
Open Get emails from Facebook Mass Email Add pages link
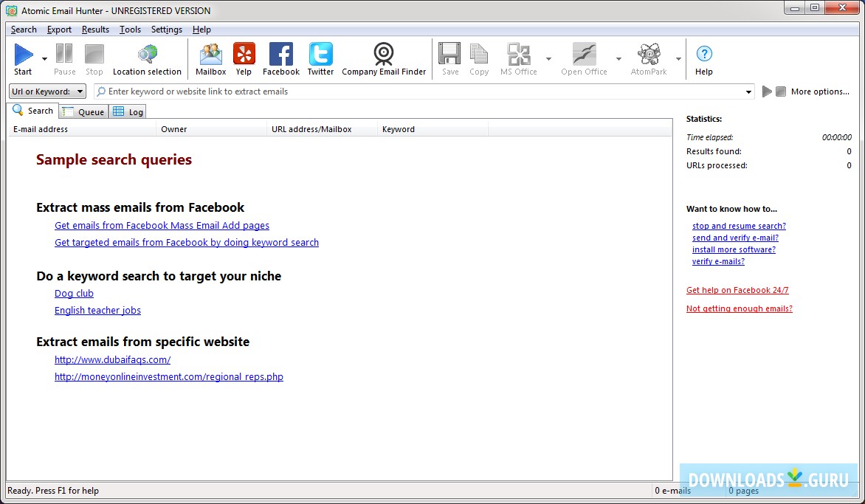click(162, 226)
